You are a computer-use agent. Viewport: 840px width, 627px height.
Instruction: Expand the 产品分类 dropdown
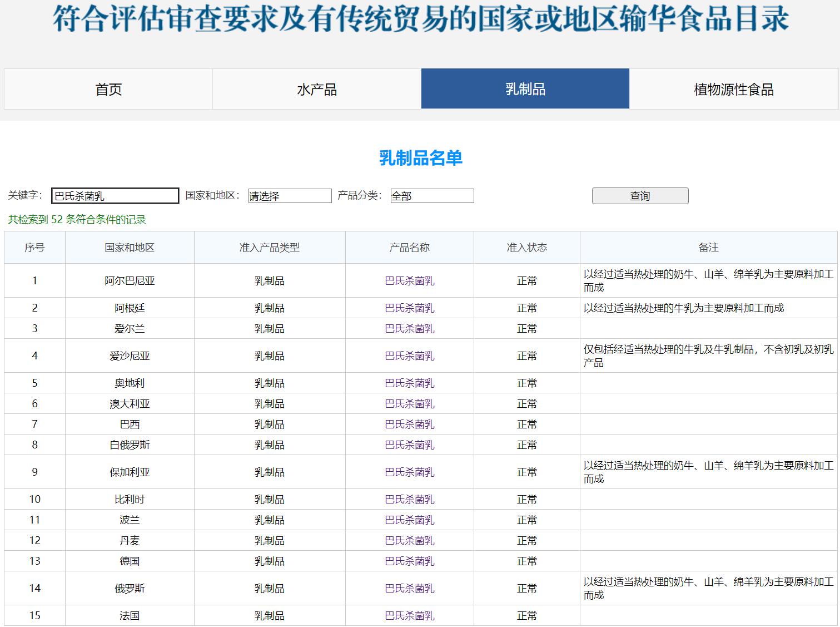point(432,196)
